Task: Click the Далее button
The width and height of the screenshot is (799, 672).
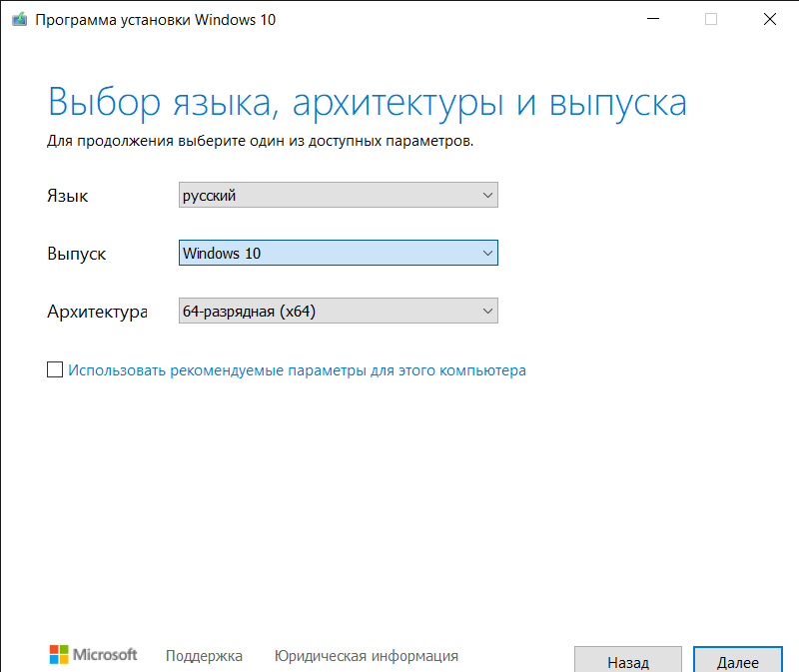Action: pos(738,660)
